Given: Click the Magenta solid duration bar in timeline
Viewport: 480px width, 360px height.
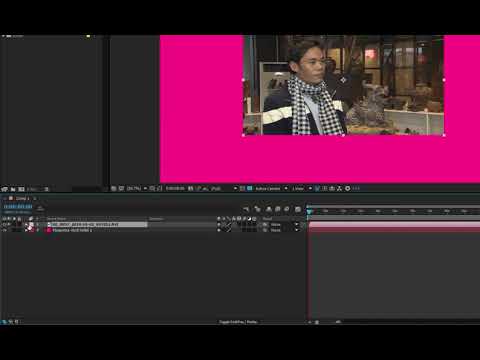Looking at the screenshot, I should (394, 230).
